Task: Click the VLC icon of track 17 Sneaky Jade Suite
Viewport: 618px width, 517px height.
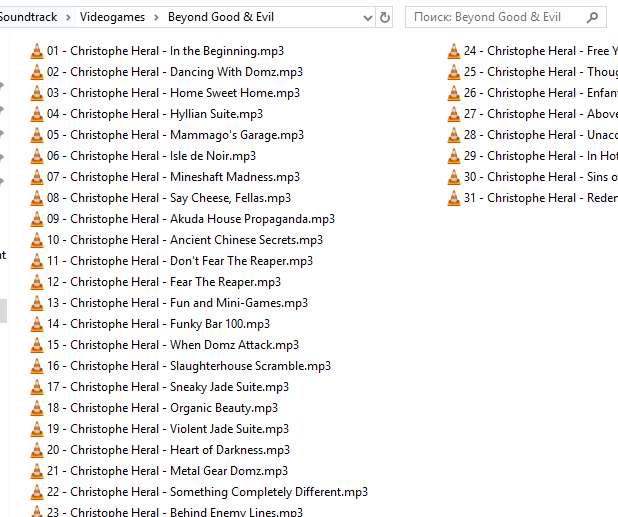Action: (37, 387)
